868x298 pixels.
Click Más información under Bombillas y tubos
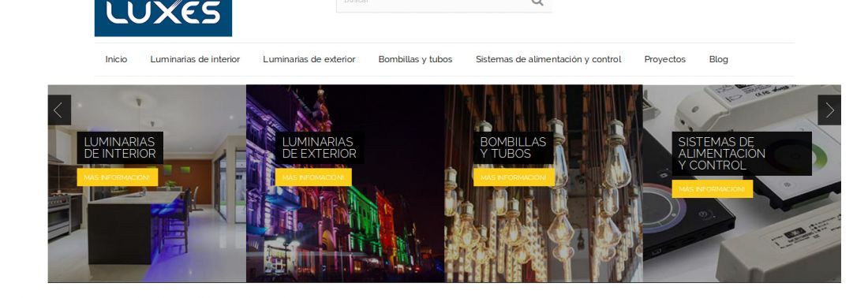point(514,177)
